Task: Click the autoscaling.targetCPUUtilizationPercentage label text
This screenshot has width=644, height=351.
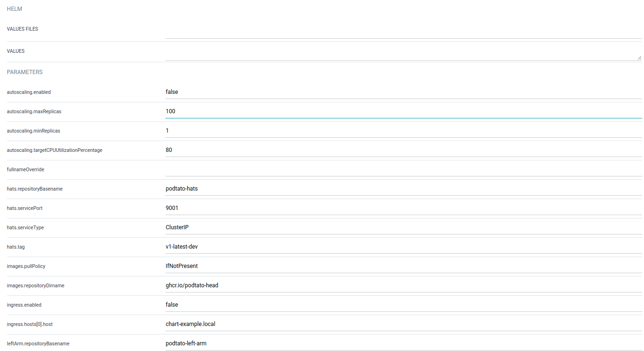Action: (54, 150)
